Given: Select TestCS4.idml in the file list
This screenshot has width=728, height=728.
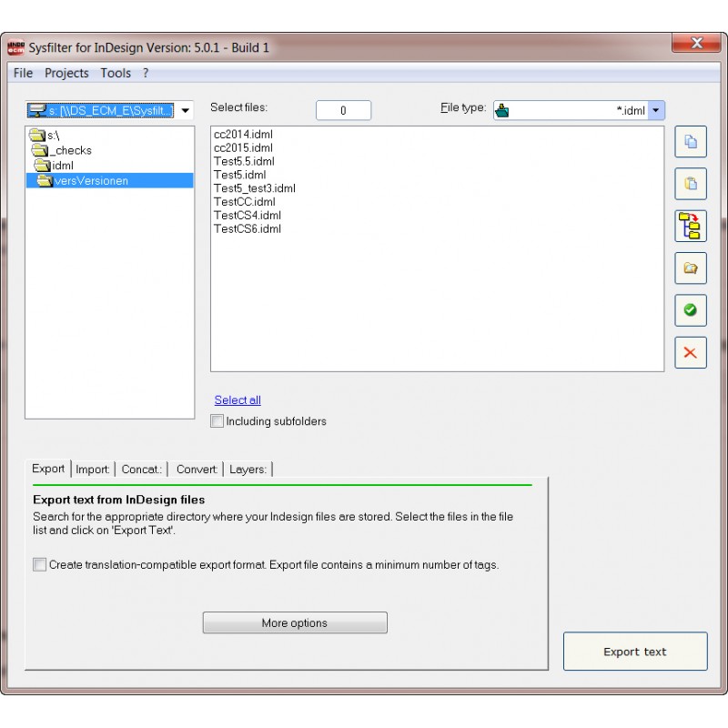Looking at the screenshot, I should (248, 215).
